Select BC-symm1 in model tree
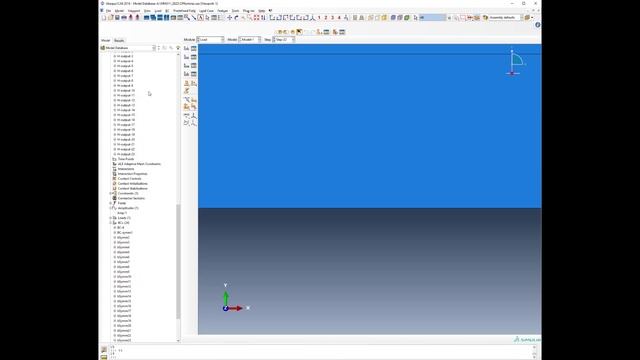This screenshot has height=360, width=640. point(125,233)
